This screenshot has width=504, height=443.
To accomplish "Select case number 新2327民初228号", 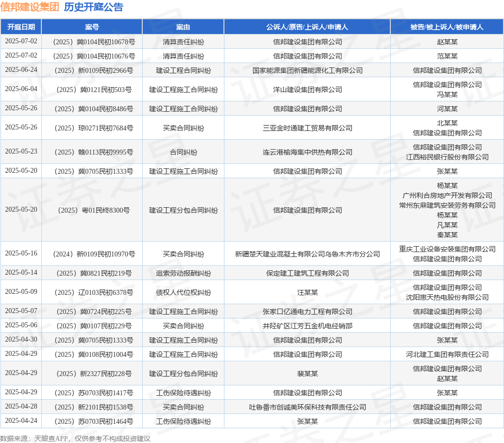I will pos(94,374).
